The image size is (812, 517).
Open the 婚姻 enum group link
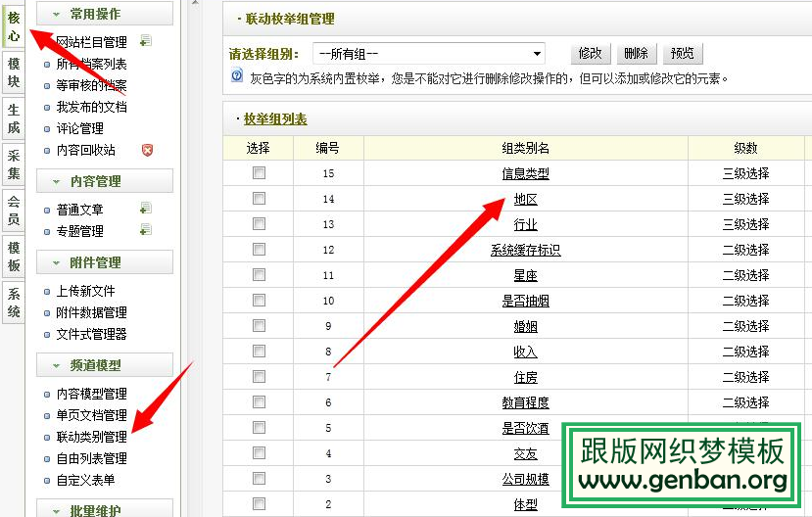click(x=525, y=326)
